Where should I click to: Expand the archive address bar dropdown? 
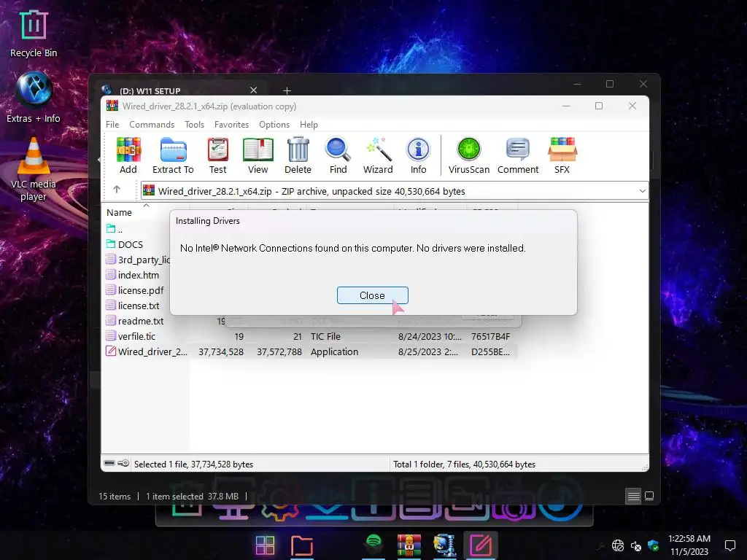coord(642,191)
